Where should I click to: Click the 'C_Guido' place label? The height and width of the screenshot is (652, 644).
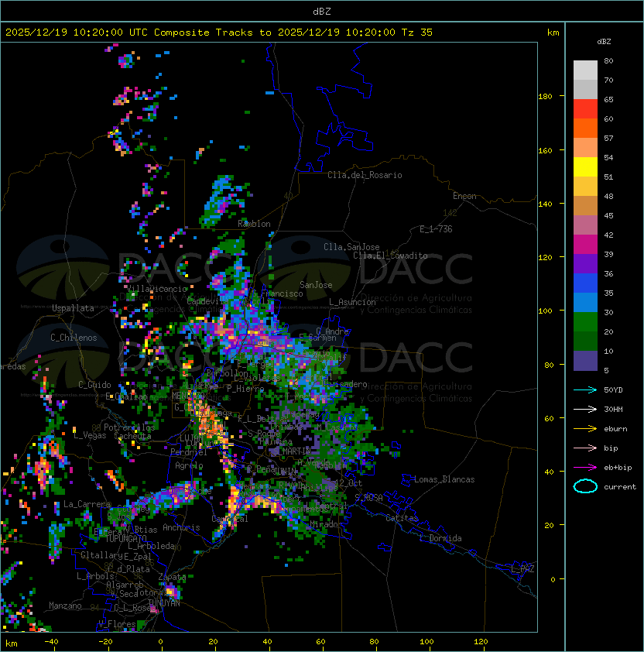coord(94,385)
